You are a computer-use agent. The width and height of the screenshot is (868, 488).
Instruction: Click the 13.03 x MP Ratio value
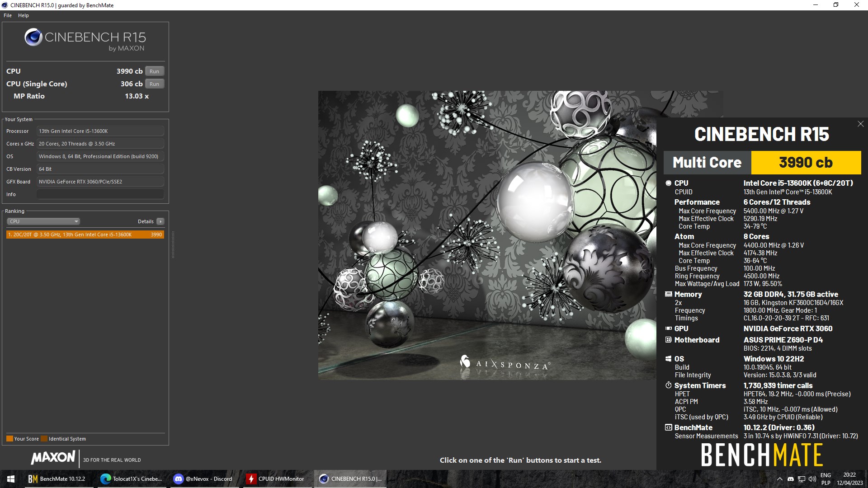pyautogui.click(x=137, y=96)
